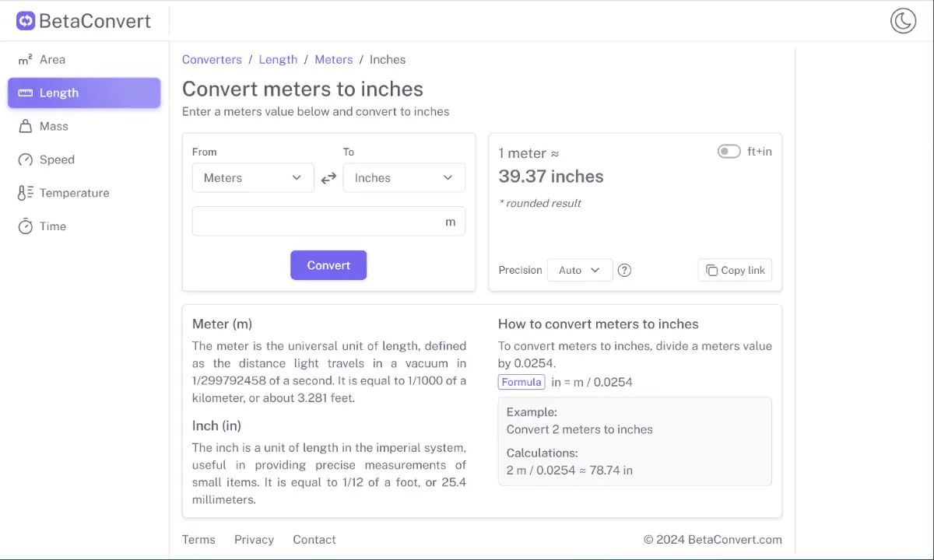Open the To Inches unit dropdown
Viewport: 934px width, 560px height.
click(x=404, y=178)
